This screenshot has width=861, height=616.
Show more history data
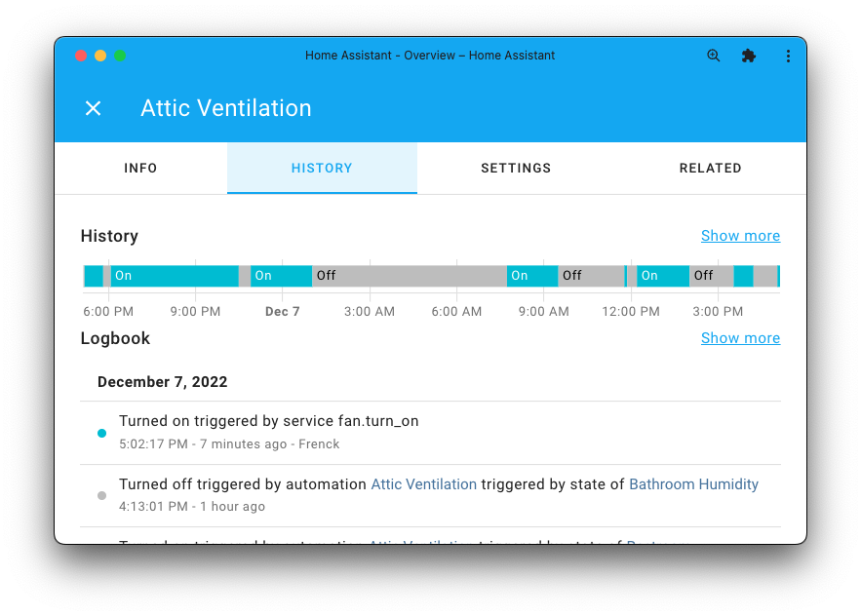740,235
